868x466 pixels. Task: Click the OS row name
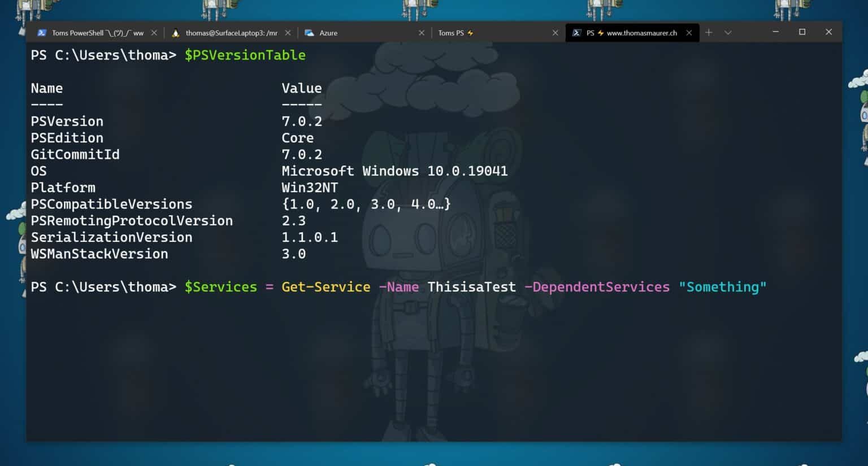click(39, 171)
